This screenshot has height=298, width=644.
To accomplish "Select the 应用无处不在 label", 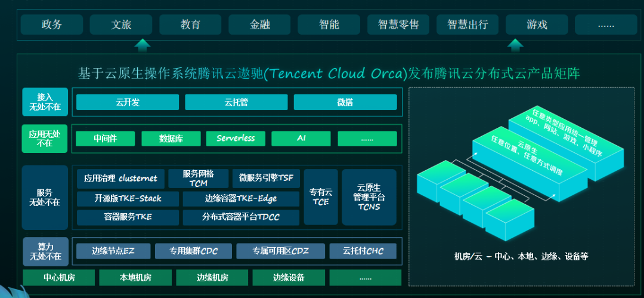I will 45,139.
